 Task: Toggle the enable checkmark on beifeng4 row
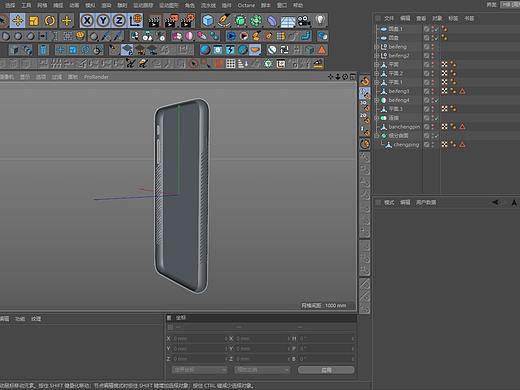[437, 100]
